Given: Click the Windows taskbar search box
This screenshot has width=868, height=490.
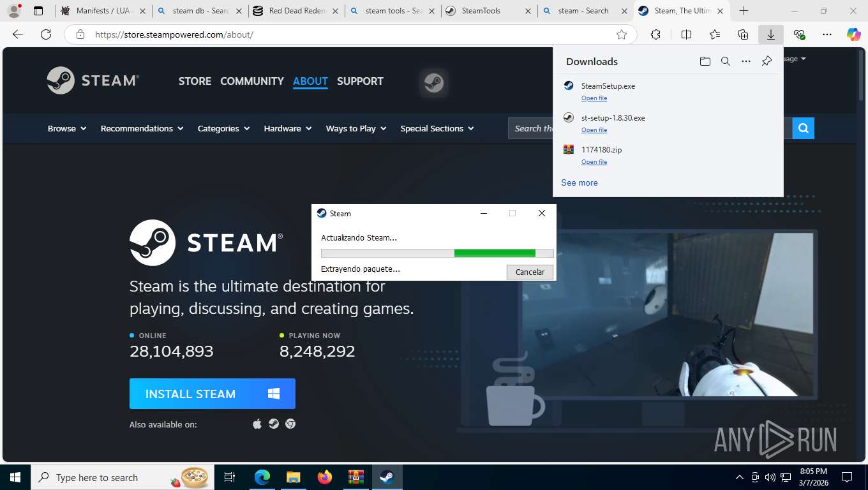Looking at the screenshot, I should click(123, 477).
